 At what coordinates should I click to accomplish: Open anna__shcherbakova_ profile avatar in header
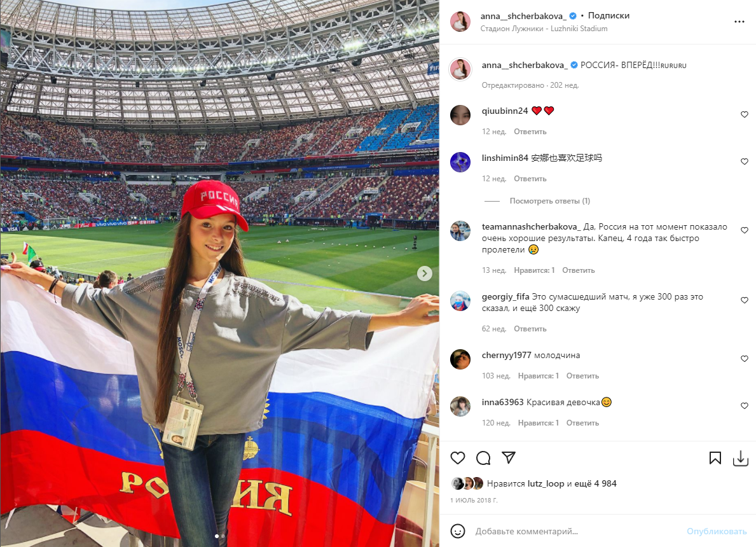coord(460,22)
